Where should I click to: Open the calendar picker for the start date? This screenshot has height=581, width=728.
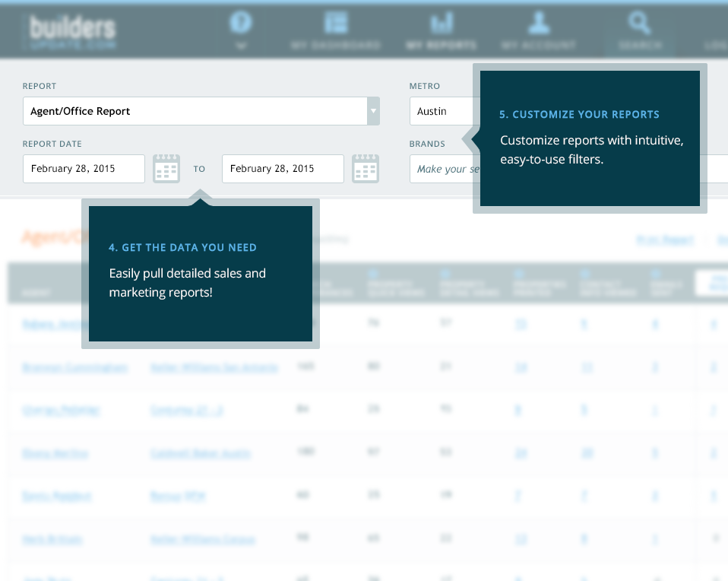[x=166, y=168]
